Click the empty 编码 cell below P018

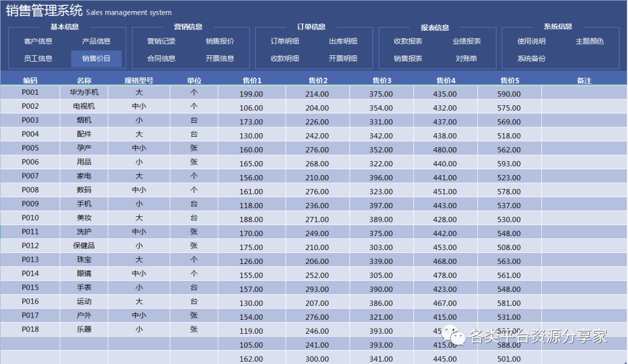click(30, 343)
